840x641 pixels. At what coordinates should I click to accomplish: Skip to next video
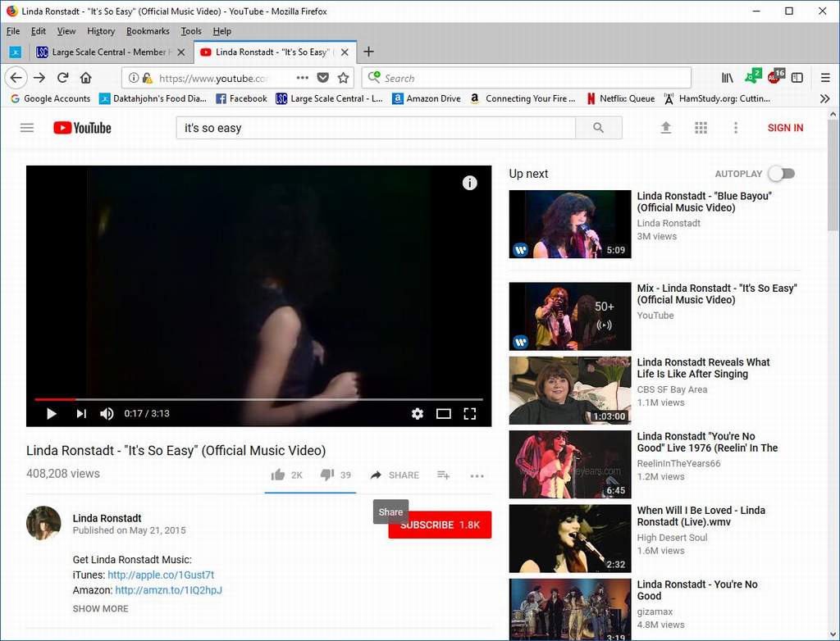(x=81, y=413)
